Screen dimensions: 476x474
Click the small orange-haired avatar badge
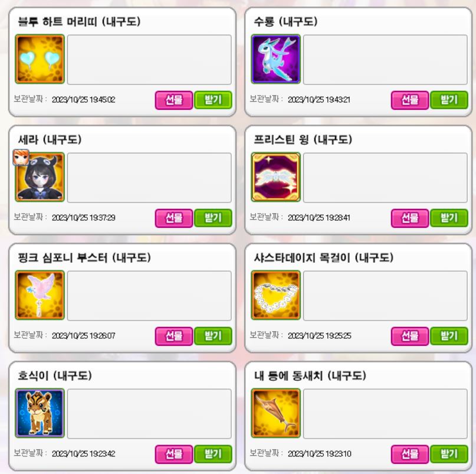(21, 158)
